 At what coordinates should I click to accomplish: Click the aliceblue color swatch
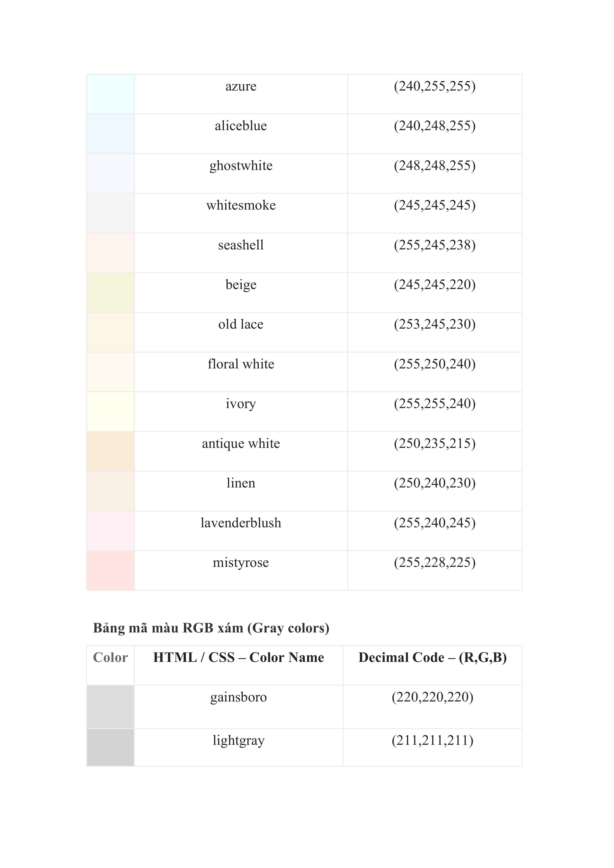110,134
